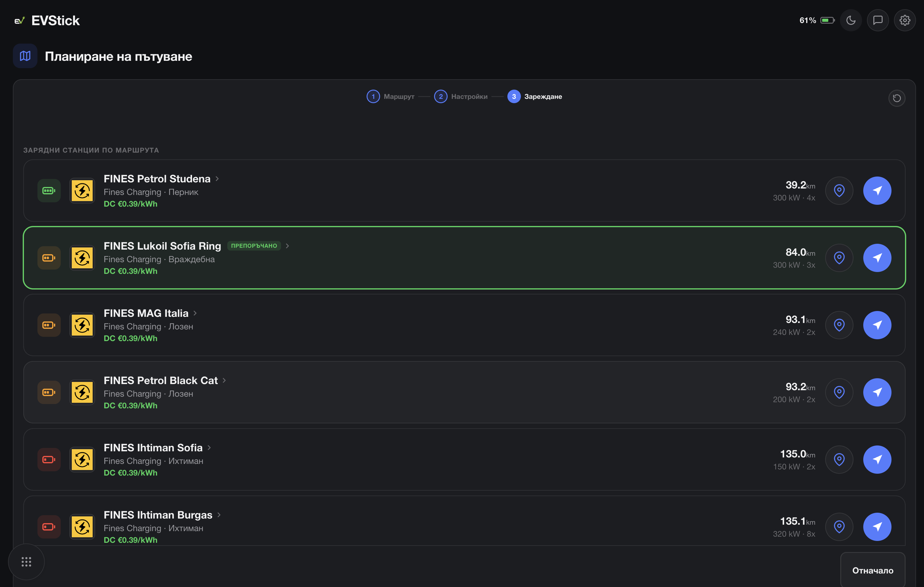Click the 135.1 km distance value
This screenshot has height=587, width=924.
pos(798,521)
